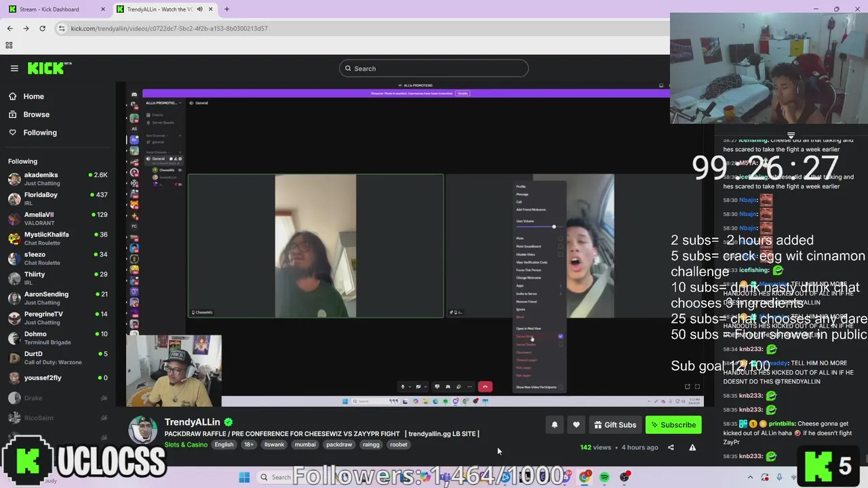Go forward in browser history
This screenshot has width=868, height=488.
(26, 28)
